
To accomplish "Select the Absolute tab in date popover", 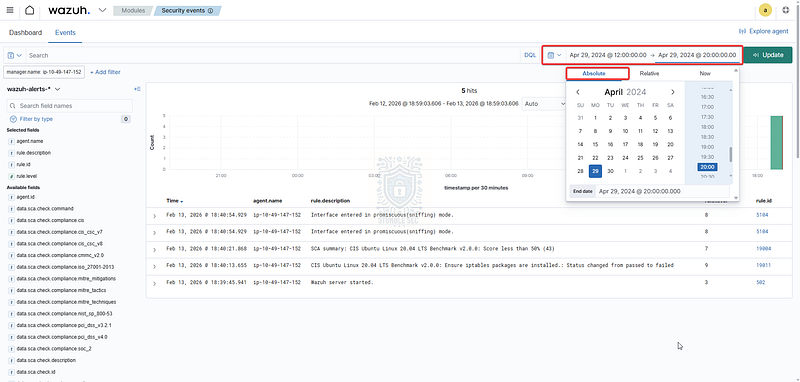I will tap(594, 73).
